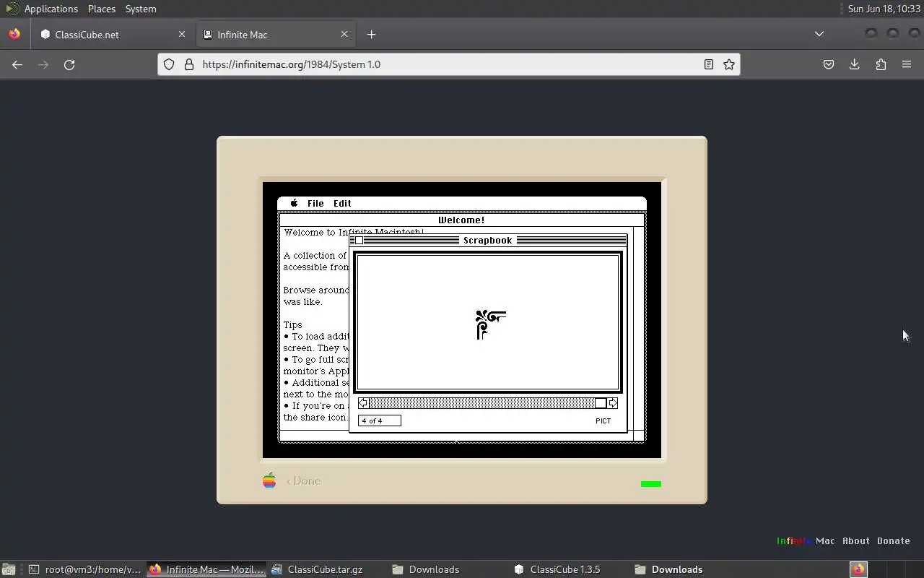Viewport: 924px width, 578px height.
Task: Select the Infinite Mac browser tab
Action: (x=275, y=34)
